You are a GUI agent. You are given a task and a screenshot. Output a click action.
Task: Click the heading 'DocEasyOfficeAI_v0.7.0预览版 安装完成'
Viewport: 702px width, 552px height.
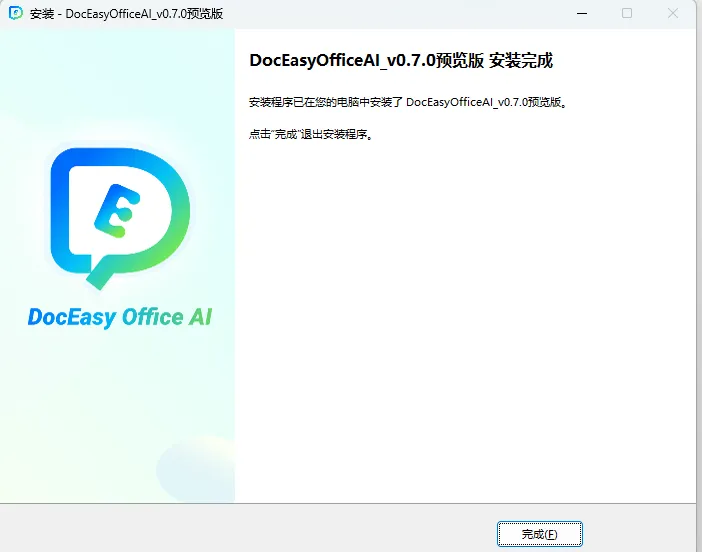tap(401, 61)
